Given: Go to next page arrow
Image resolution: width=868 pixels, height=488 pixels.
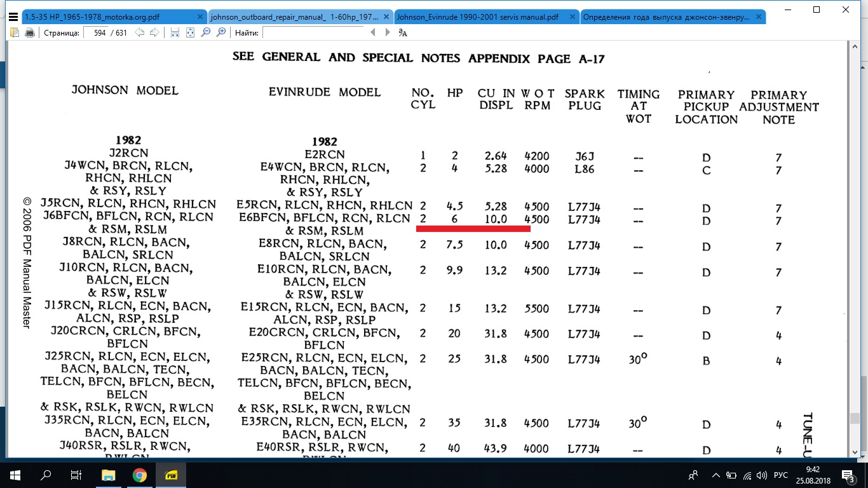Looking at the screenshot, I should point(154,32).
